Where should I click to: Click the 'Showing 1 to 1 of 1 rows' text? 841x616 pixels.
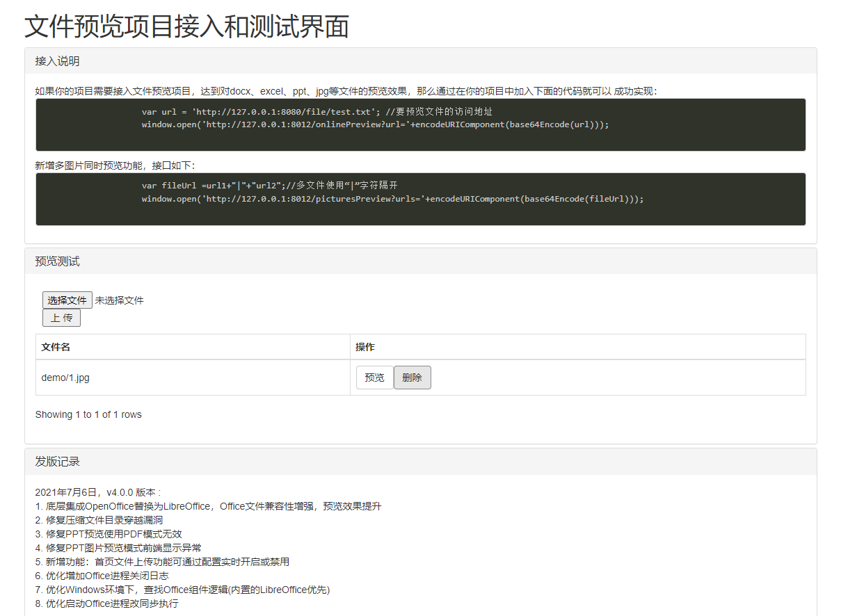(x=88, y=414)
